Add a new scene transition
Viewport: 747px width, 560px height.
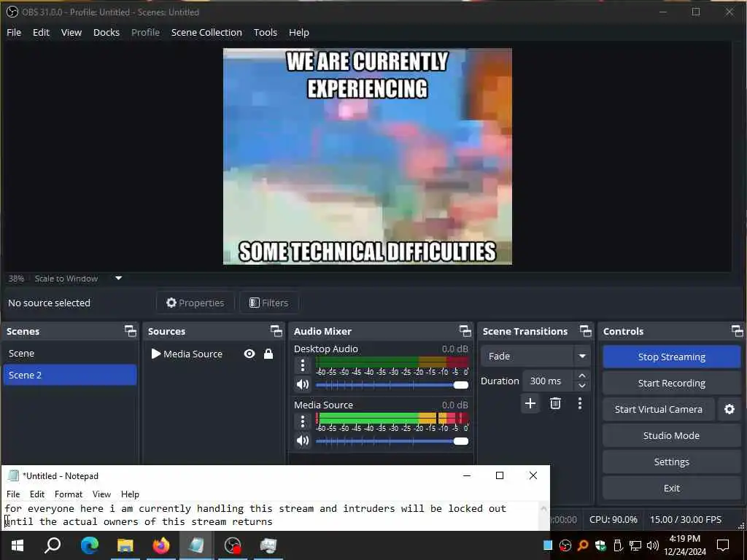[x=530, y=404]
